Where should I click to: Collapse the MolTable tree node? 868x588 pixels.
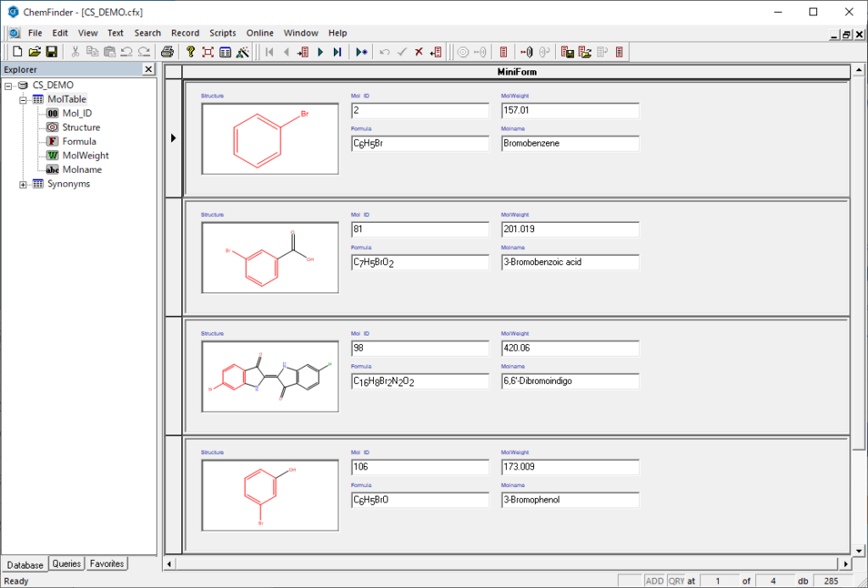tap(24, 100)
